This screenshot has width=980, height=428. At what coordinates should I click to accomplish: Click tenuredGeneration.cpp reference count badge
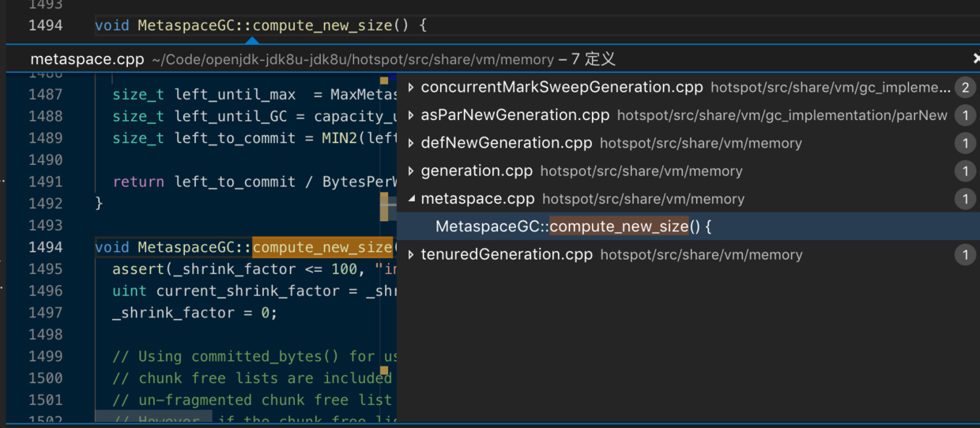pos(964,254)
